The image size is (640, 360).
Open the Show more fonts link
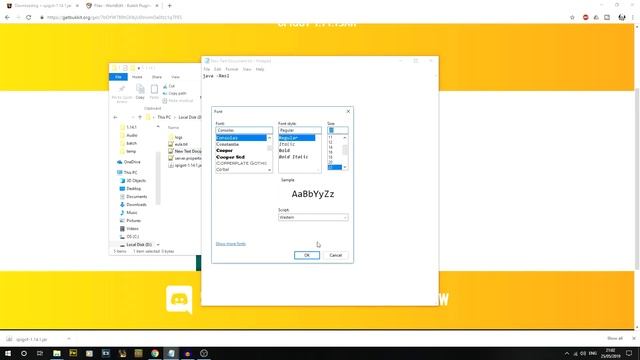tap(231, 244)
